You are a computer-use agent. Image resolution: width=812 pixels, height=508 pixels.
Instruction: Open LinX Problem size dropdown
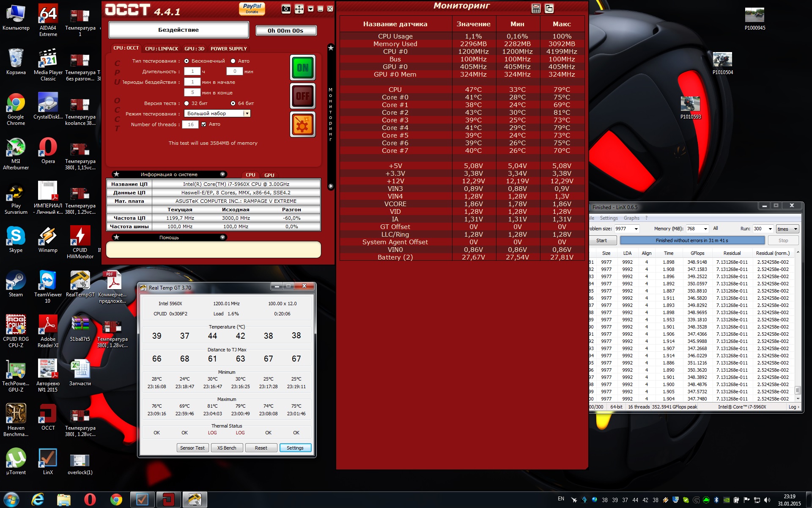(x=636, y=229)
